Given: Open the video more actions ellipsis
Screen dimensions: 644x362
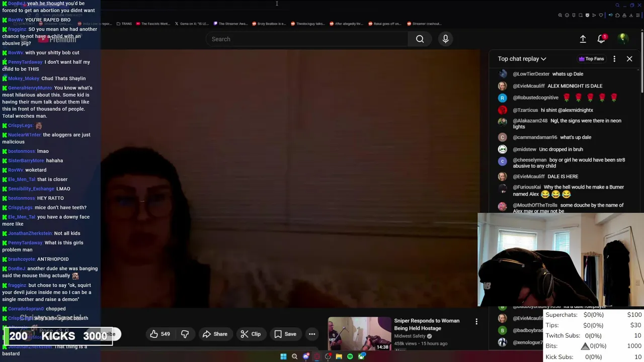Looking at the screenshot, I should pyautogui.click(x=312, y=334).
